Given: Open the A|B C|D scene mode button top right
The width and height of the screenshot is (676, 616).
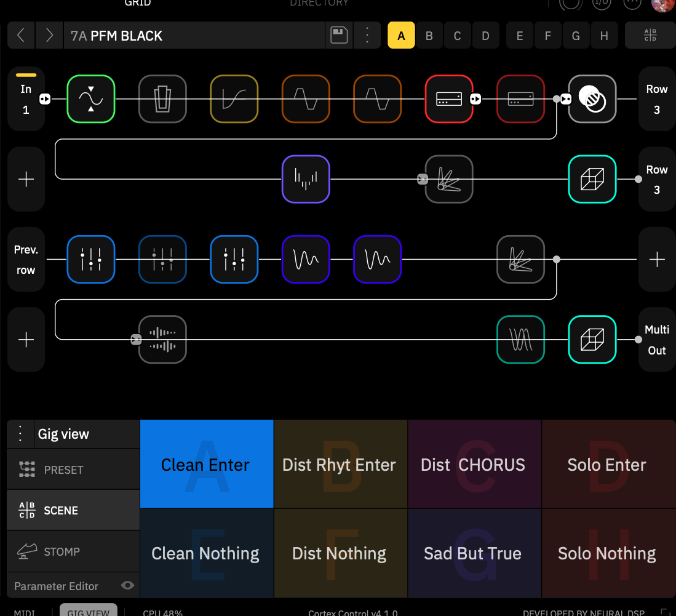Looking at the screenshot, I should pyautogui.click(x=650, y=35).
